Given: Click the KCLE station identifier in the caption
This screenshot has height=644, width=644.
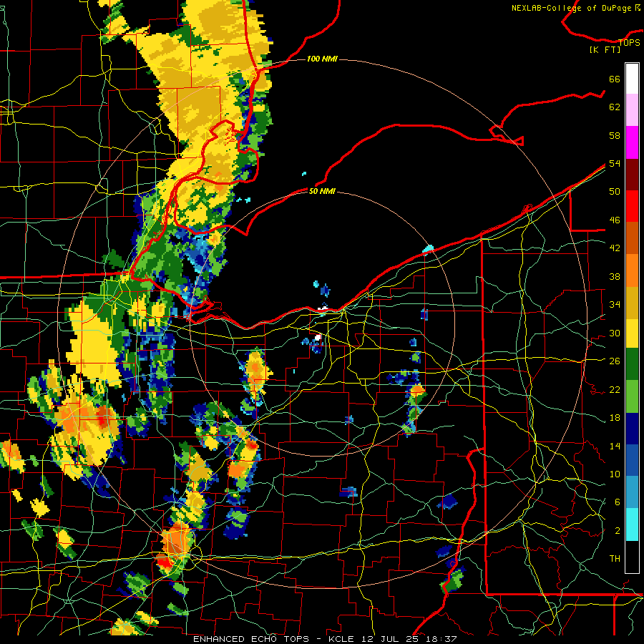Looking at the screenshot, I should point(341,639).
